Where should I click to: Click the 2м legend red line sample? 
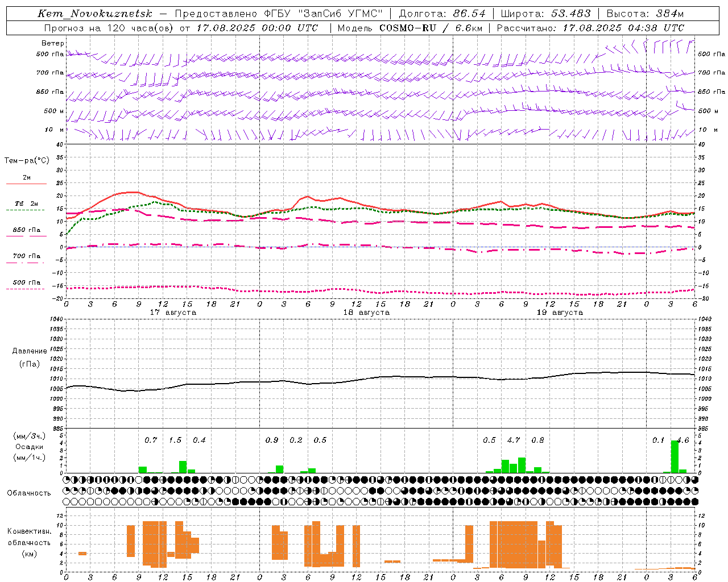point(26,184)
